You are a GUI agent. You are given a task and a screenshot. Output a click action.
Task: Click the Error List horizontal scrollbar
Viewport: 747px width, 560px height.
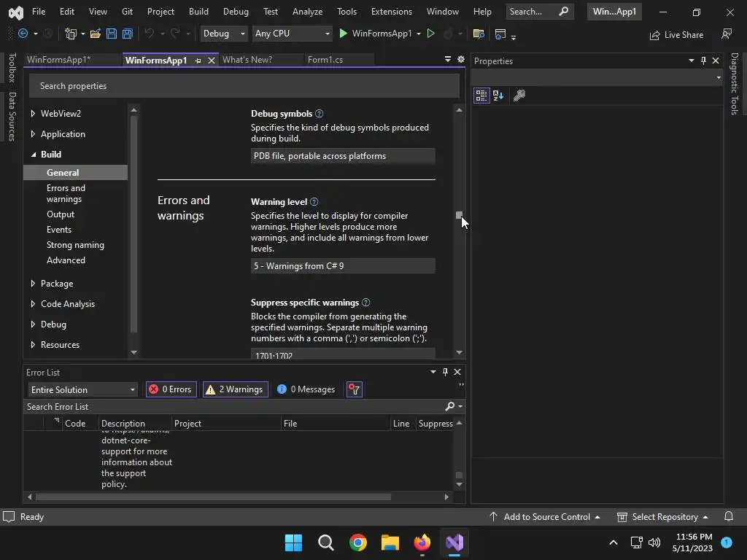point(214,497)
